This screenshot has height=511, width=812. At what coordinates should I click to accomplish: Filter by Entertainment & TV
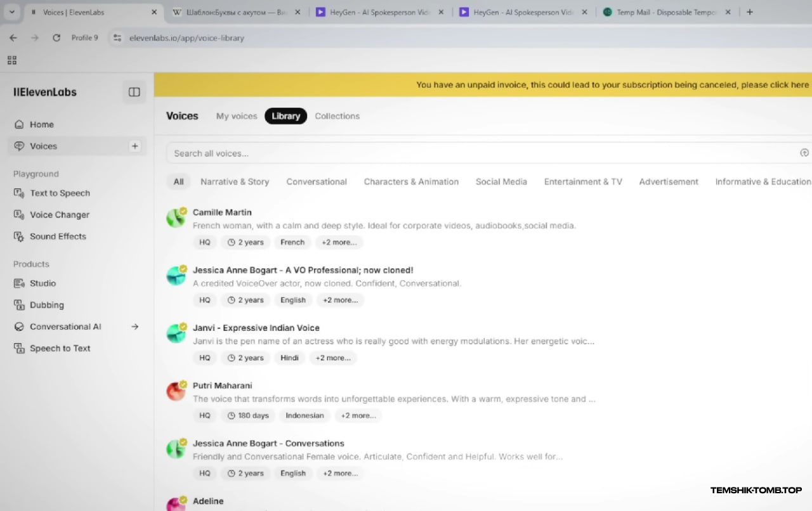583,181
